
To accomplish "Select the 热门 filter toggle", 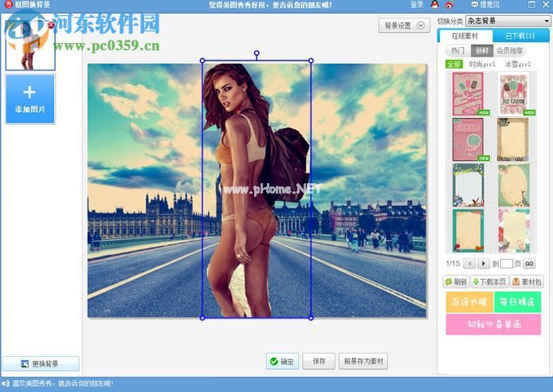I will [x=457, y=50].
